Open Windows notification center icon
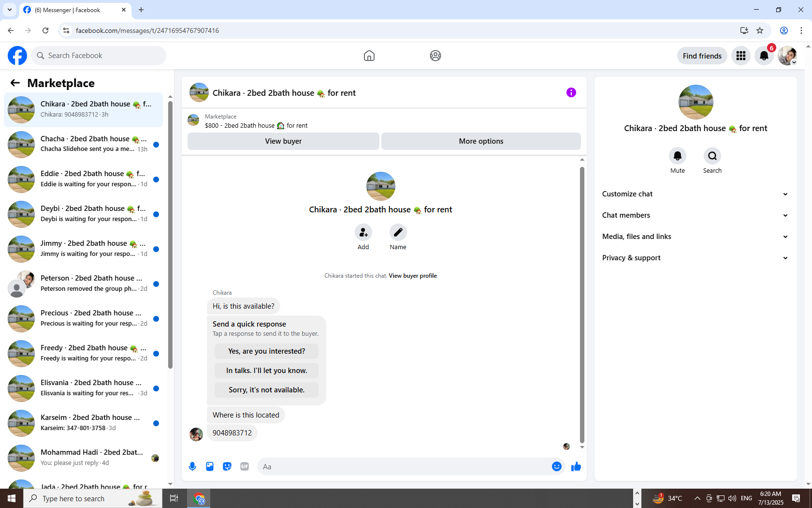 796,498
